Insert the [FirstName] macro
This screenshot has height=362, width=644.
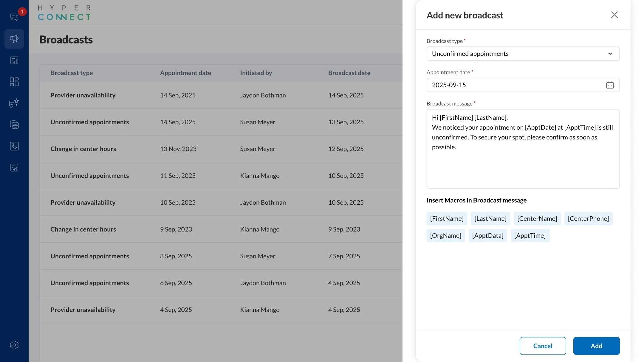pyautogui.click(x=447, y=218)
